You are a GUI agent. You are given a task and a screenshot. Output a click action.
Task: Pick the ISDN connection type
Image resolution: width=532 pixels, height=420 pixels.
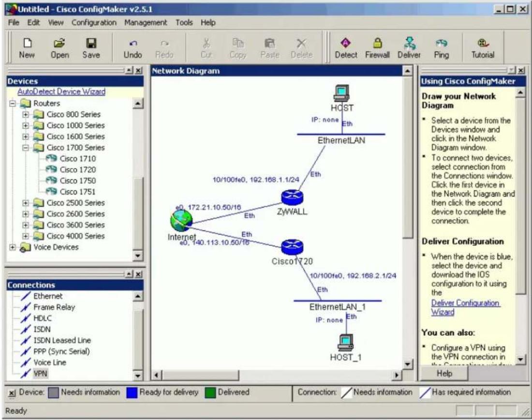tap(36, 330)
